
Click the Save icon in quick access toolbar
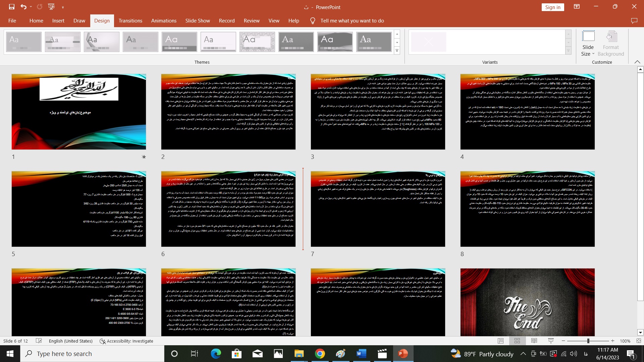(12, 7)
